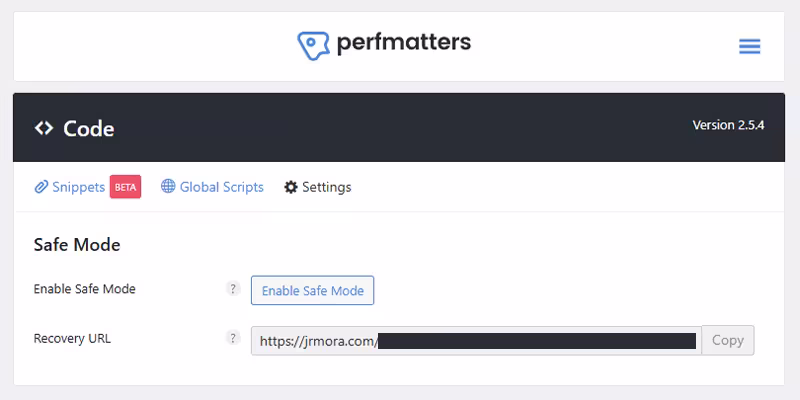This screenshot has height=400, width=800.
Task: Show help tooltip for Enable Safe Mode
Action: 234,289
